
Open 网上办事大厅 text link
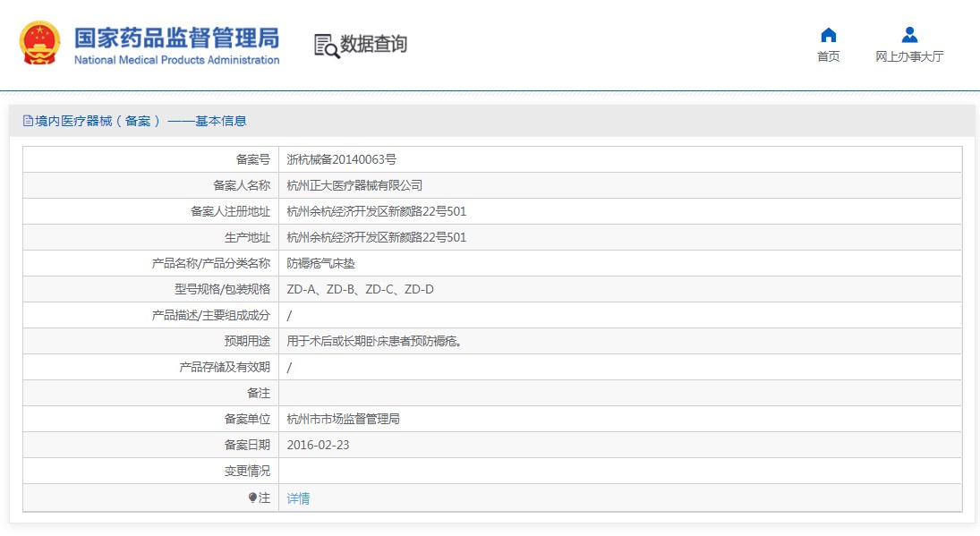coord(909,57)
